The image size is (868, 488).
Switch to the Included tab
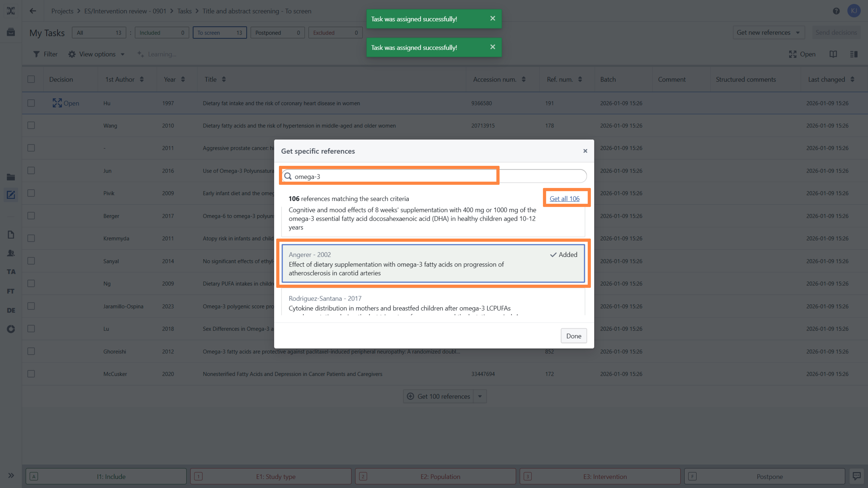pyautogui.click(x=162, y=33)
